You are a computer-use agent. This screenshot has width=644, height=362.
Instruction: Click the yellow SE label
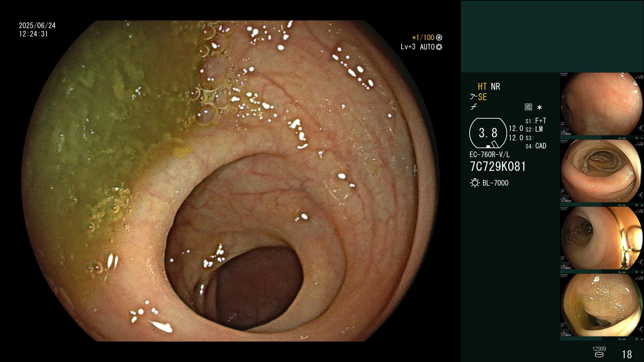tap(482, 97)
